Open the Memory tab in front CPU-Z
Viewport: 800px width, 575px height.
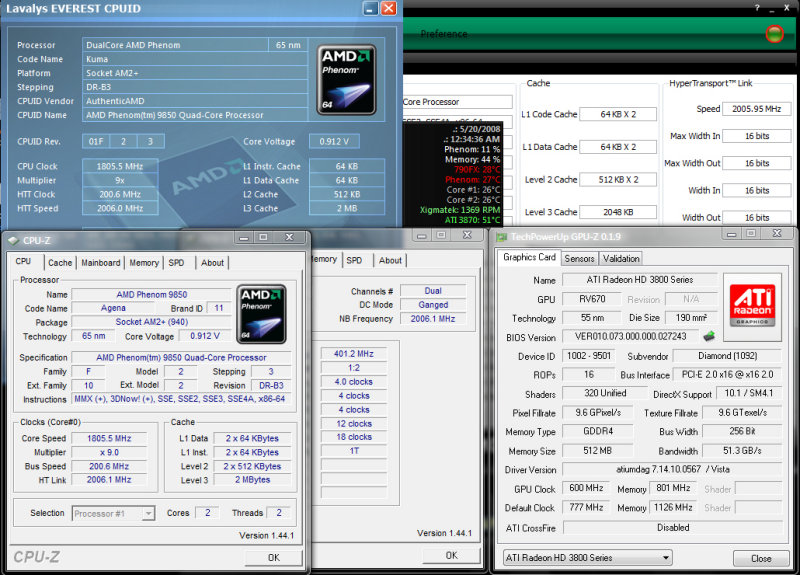[x=144, y=263]
